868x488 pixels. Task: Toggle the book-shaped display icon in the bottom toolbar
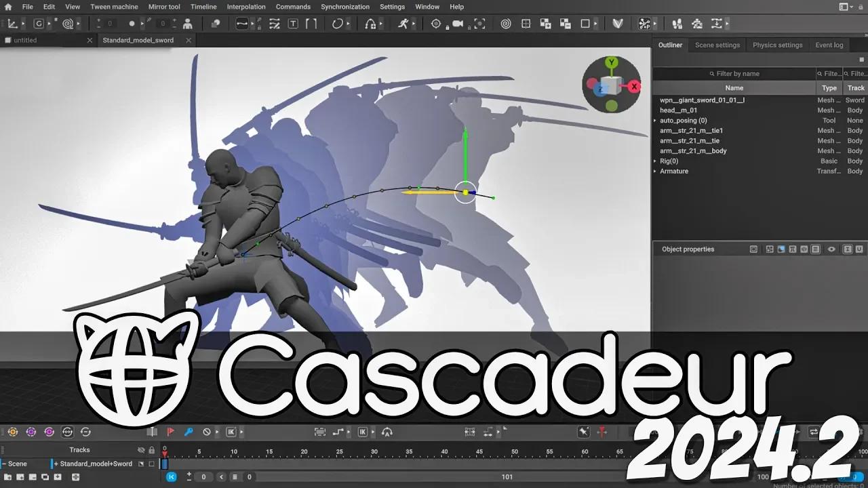tap(153, 432)
